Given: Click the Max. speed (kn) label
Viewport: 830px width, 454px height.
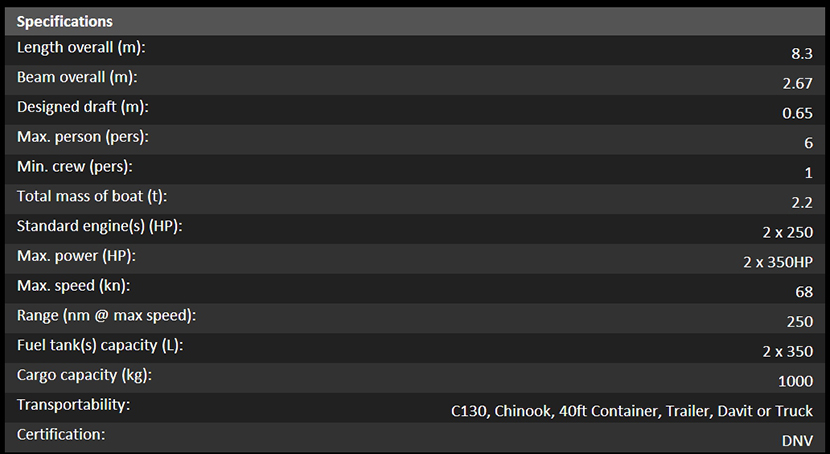Looking at the screenshot, I should [78, 286].
